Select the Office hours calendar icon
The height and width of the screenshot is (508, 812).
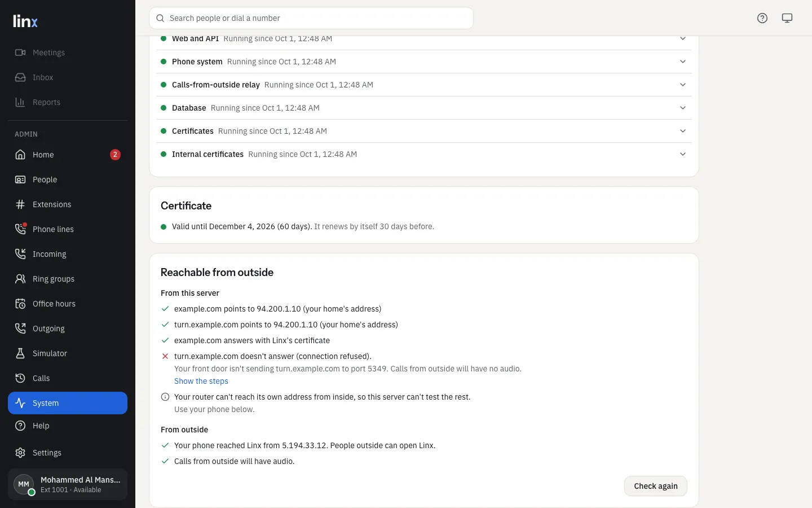20,304
